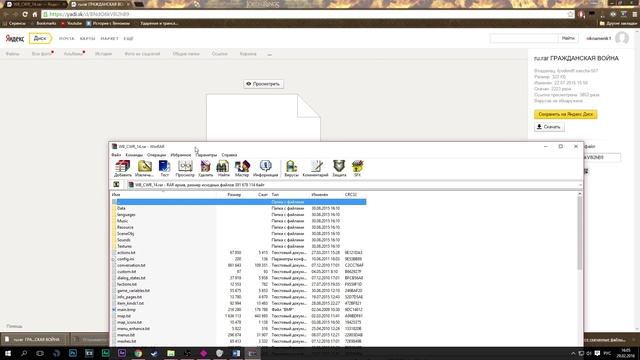Open WinRAR Параметры menu

click(x=207, y=155)
